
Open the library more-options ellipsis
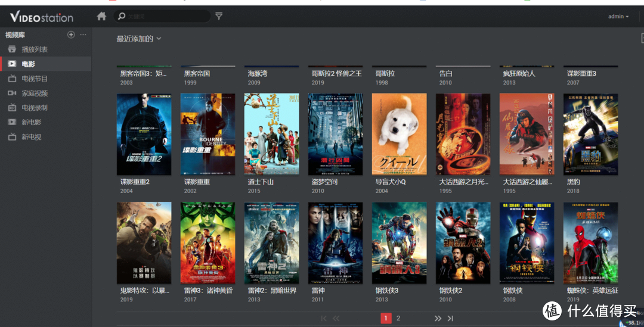[83, 35]
